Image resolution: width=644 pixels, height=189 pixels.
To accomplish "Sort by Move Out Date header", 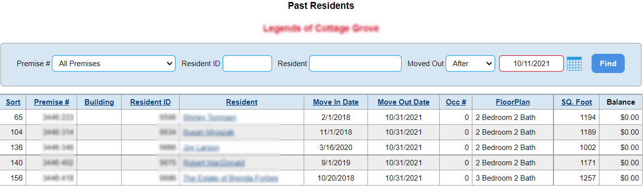I will [x=404, y=102].
